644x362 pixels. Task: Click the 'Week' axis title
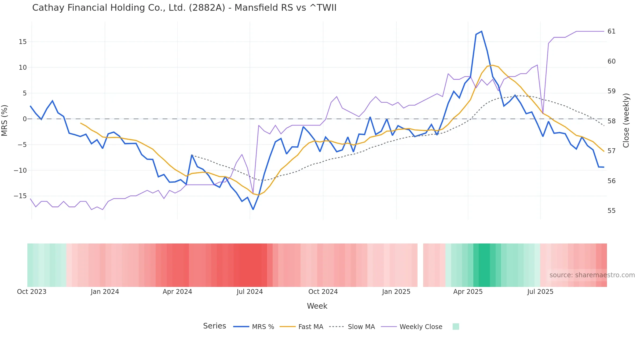317,306
